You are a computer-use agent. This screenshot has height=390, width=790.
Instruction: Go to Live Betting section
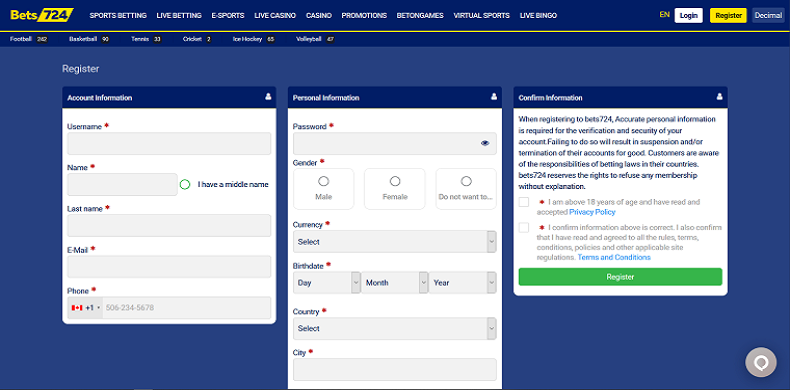[179, 16]
